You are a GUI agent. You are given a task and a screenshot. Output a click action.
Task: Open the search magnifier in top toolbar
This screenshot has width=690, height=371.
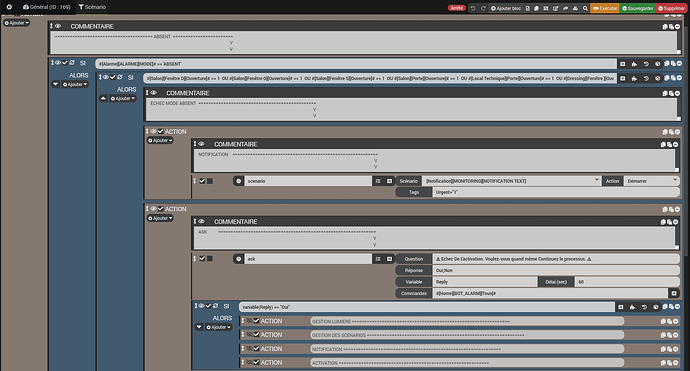585,8
